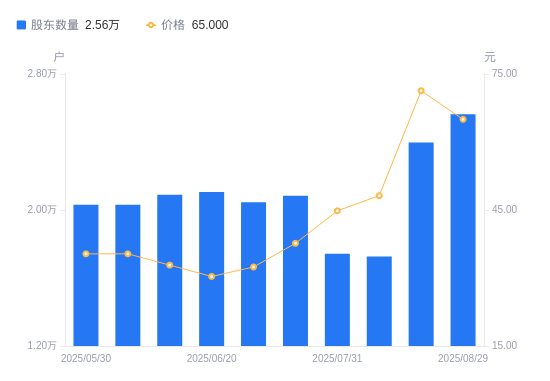550x381 pixels.
Task: Select the bar for 2025/06/20
Action: click(x=212, y=269)
